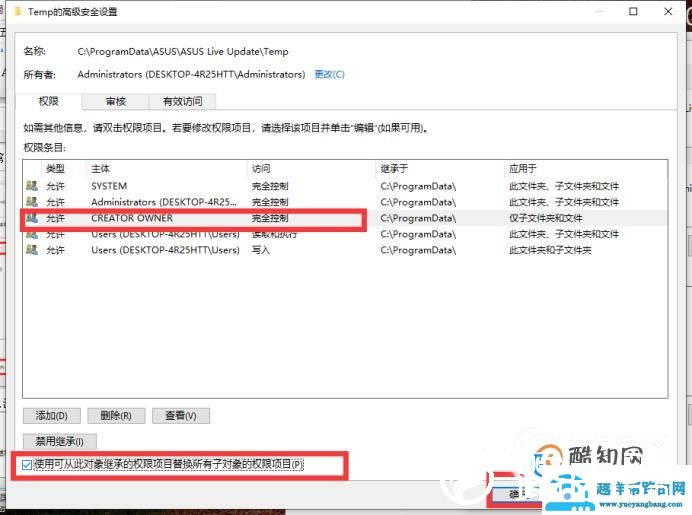Tick the 替换所有子对象的权限项目 checkbox
This screenshot has height=515, width=692.
(27, 465)
